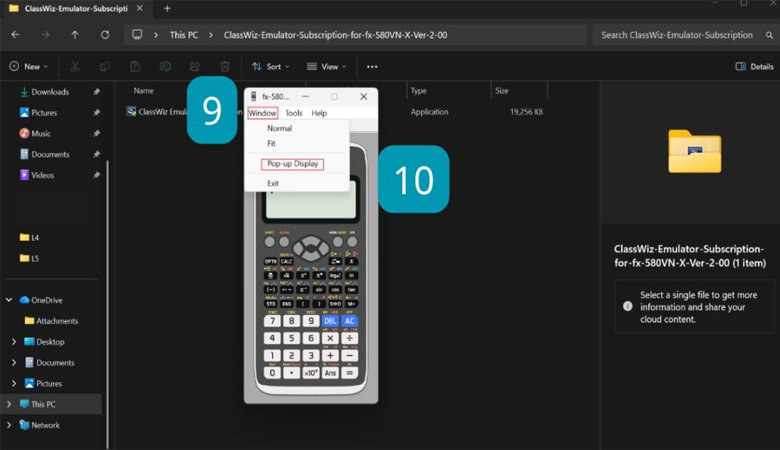Tap the plus key on the calculator
Screen dimensions: 780x450
tap(330, 356)
